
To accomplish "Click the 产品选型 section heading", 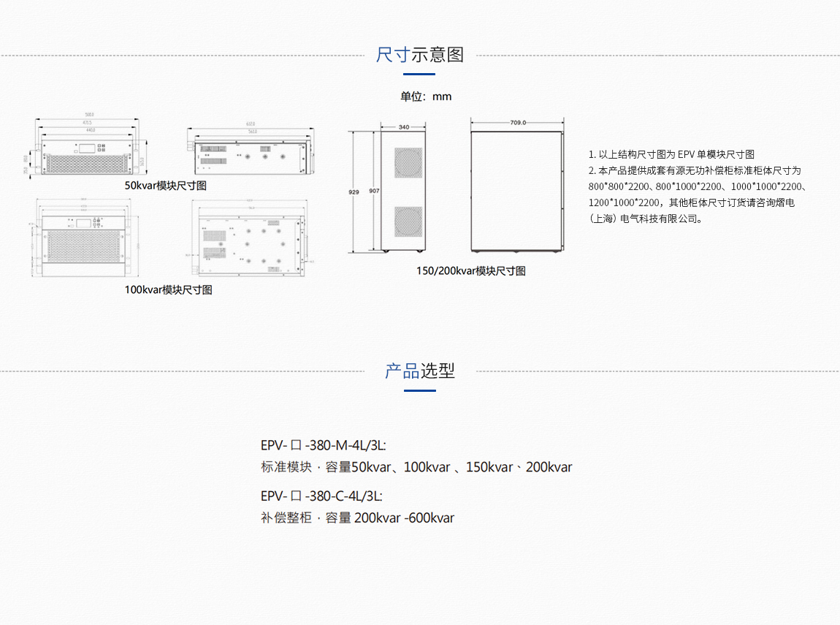I will (420, 371).
